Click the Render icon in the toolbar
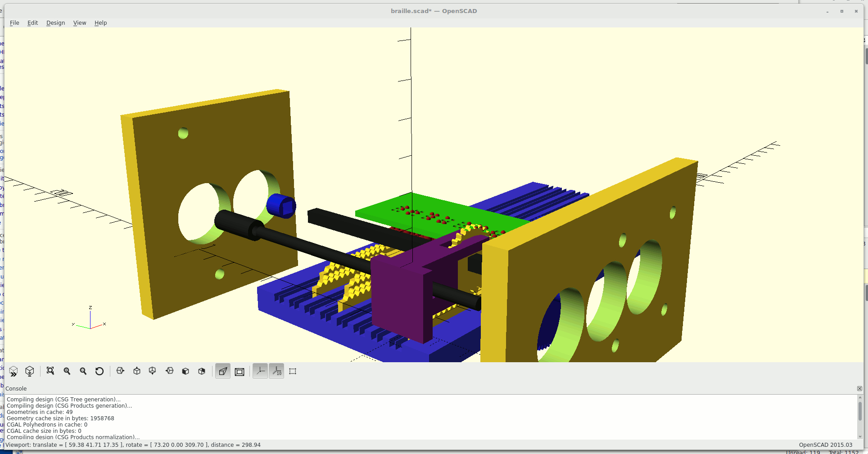This screenshot has height=454, width=868. click(30, 371)
